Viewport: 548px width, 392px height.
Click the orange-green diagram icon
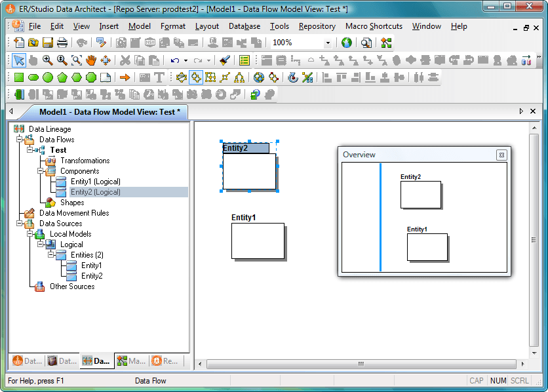tap(386, 43)
